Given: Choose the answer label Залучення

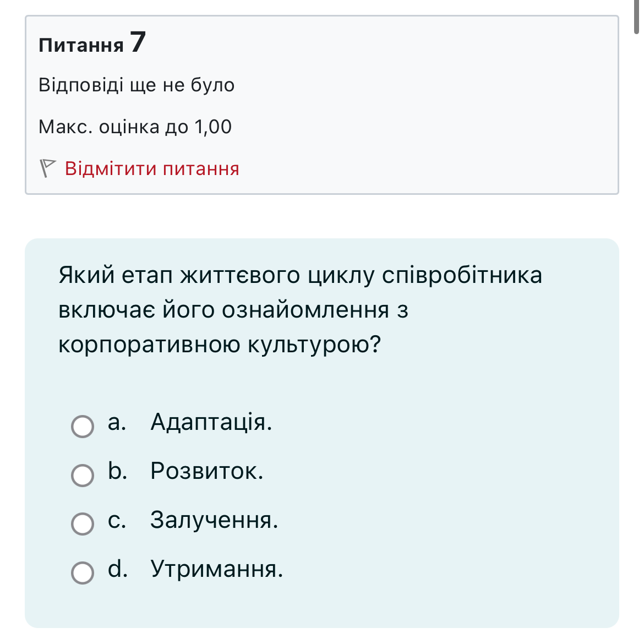Looking at the screenshot, I should 214,520.
